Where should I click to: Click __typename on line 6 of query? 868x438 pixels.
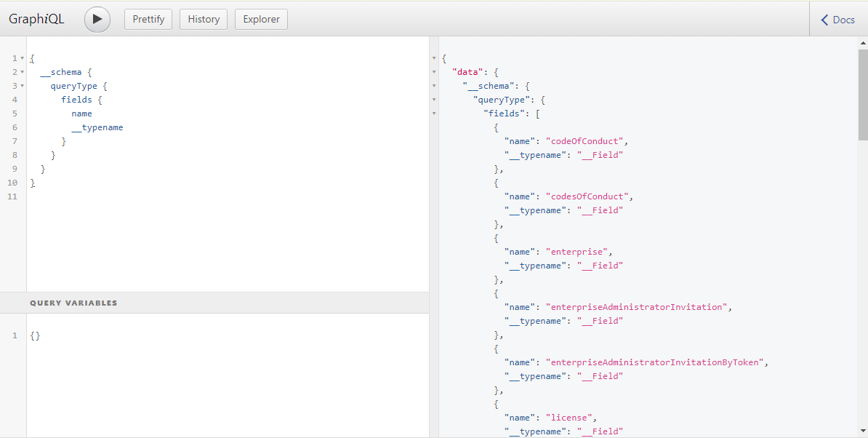click(x=97, y=127)
